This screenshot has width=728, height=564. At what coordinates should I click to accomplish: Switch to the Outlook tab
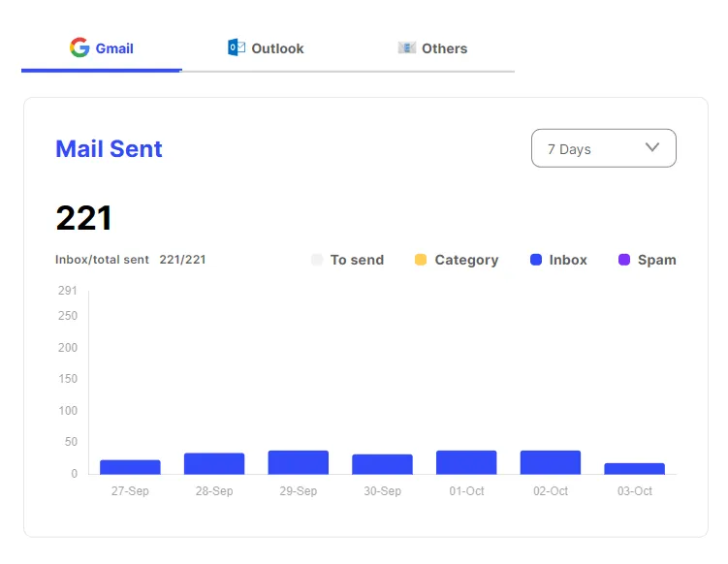[x=266, y=48]
